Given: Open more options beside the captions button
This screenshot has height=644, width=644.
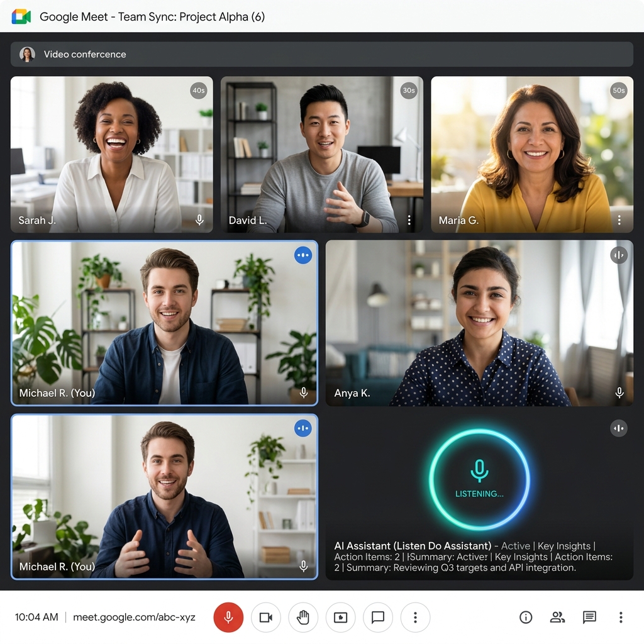Looking at the screenshot, I should pyautogui.click(x=415, y=617).
